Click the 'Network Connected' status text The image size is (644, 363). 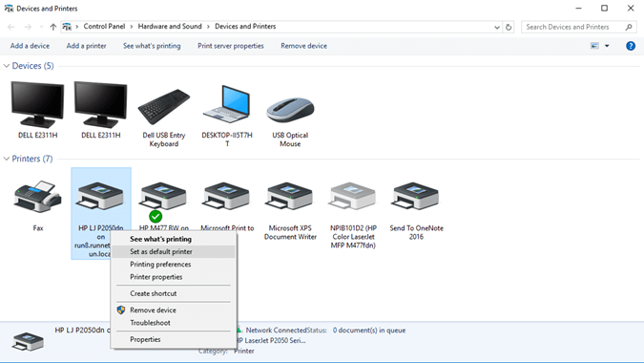click(x=276, y=331)
